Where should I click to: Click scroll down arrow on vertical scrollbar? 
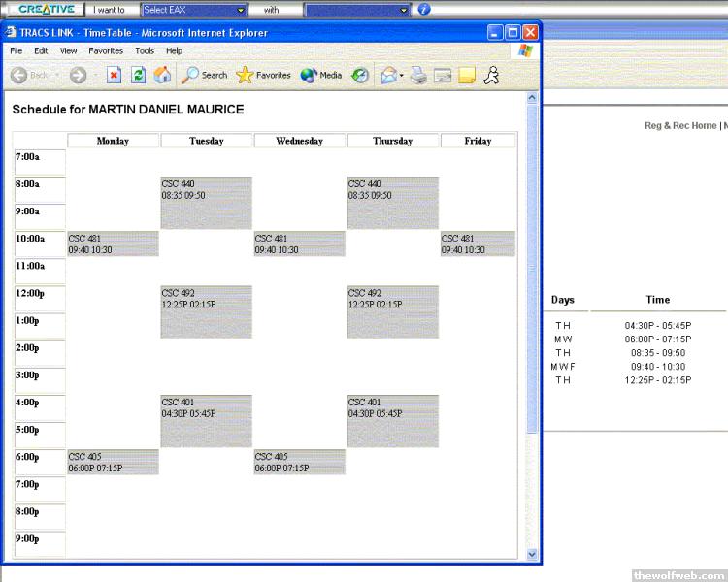coord(531,553)
